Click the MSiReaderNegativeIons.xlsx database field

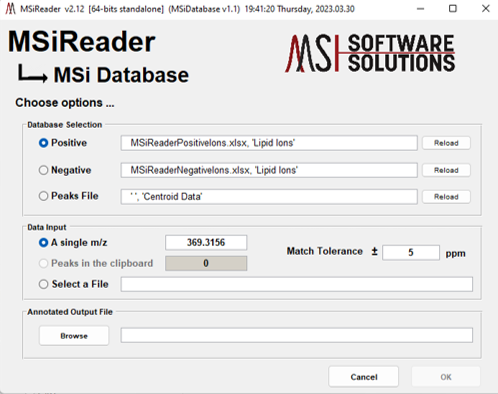coord(269,170)
